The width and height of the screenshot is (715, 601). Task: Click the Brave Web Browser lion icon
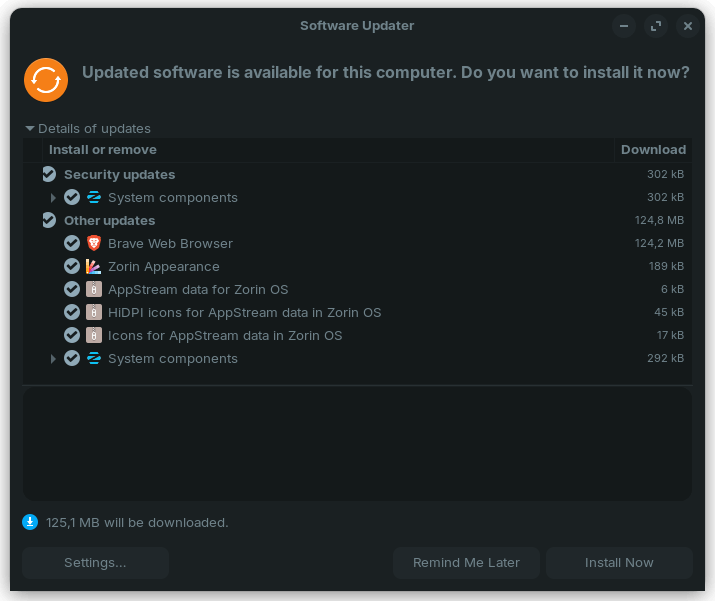point(94,243)
